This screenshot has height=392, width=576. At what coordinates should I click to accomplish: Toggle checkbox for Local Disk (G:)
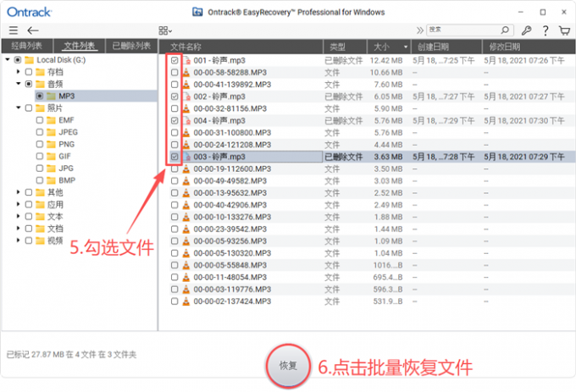pyautogui.click(x=18, y=60)
